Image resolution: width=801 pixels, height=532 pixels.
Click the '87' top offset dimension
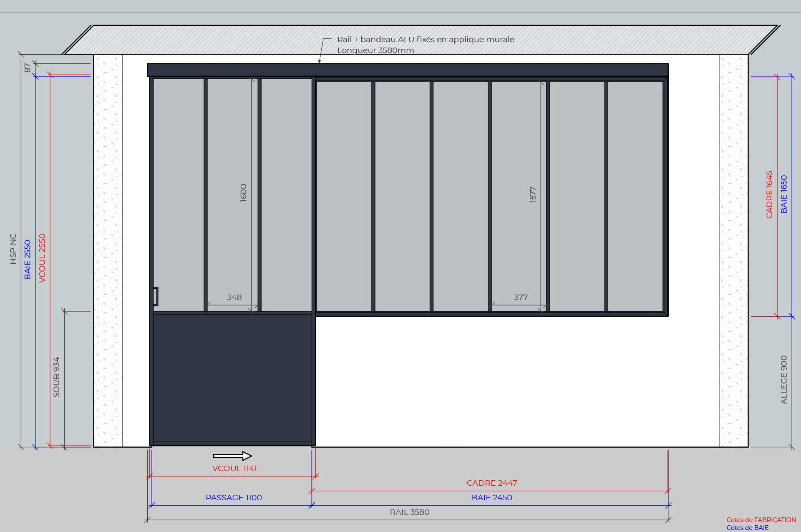pos(28,68)
